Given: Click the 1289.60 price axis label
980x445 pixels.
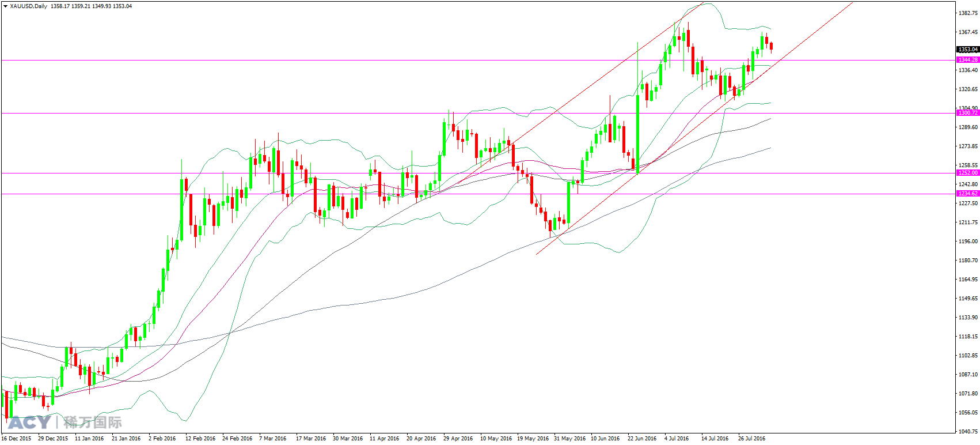Looking at the screenshot, I should tap(968, 127).
